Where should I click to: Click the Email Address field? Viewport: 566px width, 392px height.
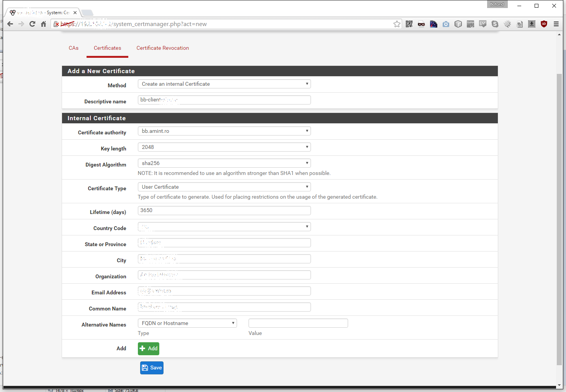(x=224, y=291)
